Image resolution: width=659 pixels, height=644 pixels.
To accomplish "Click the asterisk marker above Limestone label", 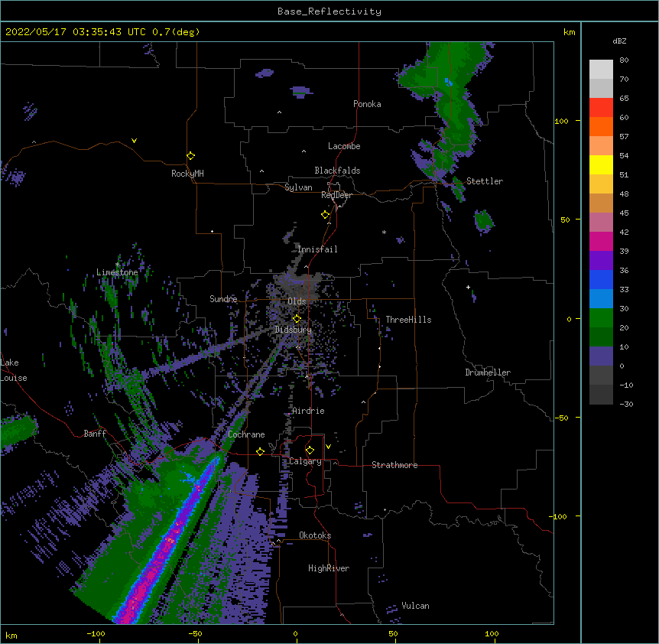I will coord(117,265).
